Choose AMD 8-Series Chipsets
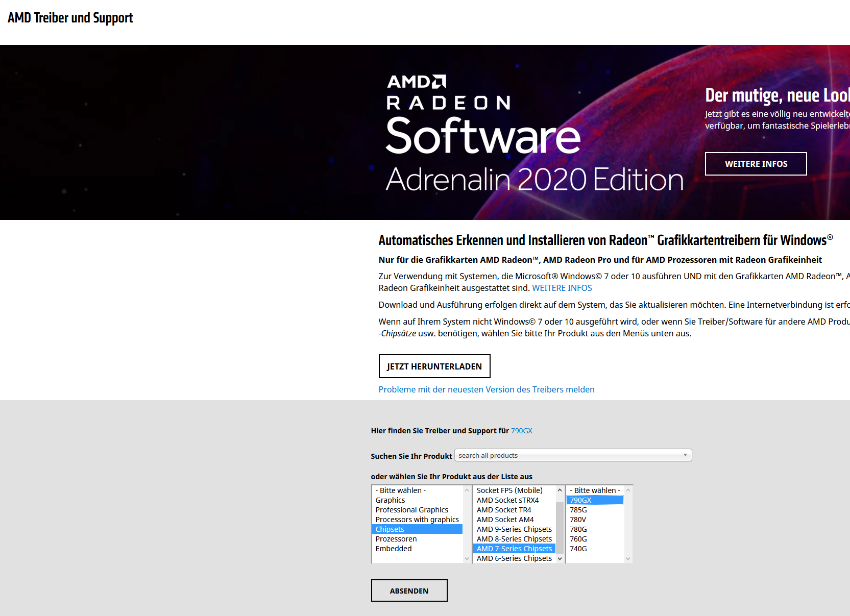850x616 pixels. click(515, 539)
